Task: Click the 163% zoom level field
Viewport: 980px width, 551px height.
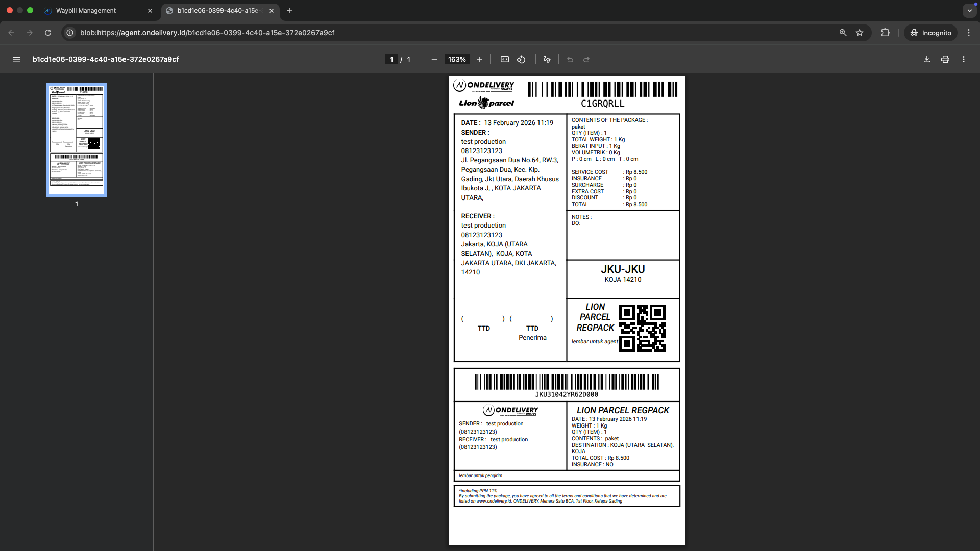Action: 457,59
